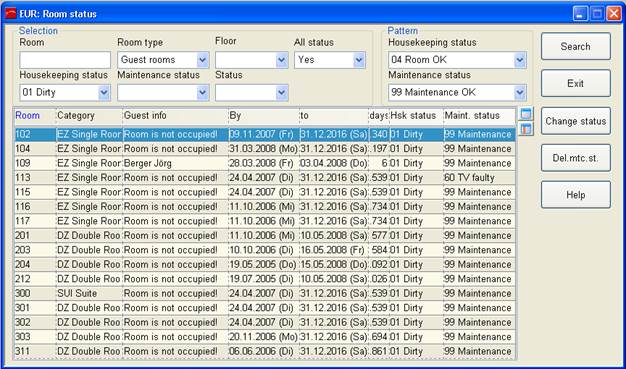Click the Hsk status column header
This screenshot has height=369, width=626.
(x=416, y=116)
